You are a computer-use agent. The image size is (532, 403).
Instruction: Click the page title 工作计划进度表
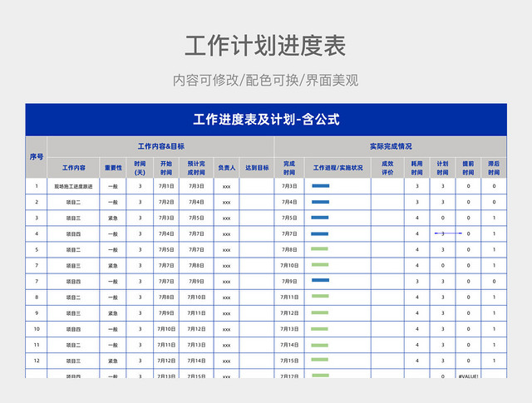(265, 46)
